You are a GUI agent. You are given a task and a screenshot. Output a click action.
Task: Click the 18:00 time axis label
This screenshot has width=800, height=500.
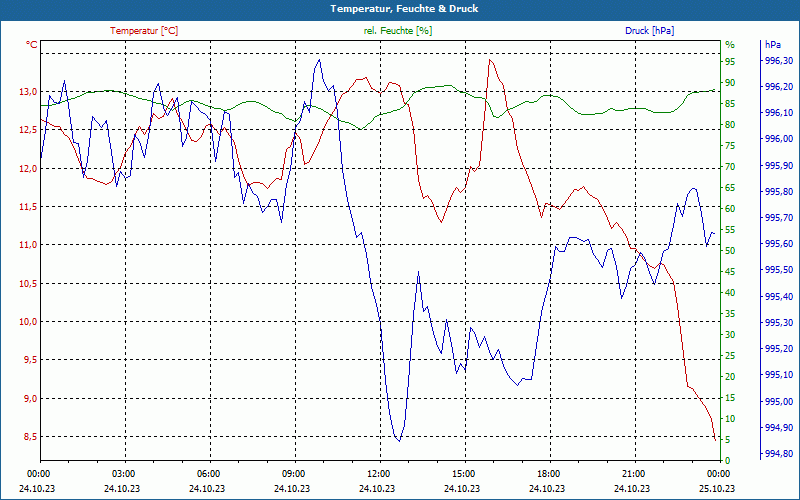coord(548,474)
